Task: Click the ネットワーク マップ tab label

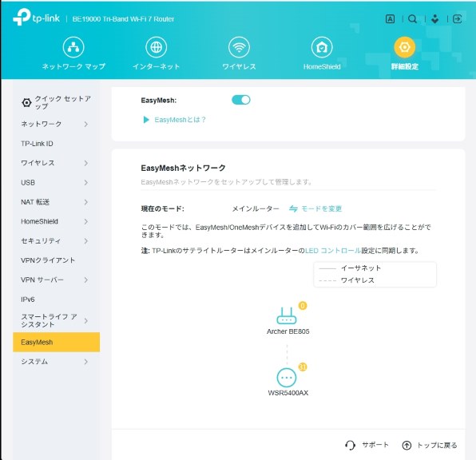Action: pos(73,66)
